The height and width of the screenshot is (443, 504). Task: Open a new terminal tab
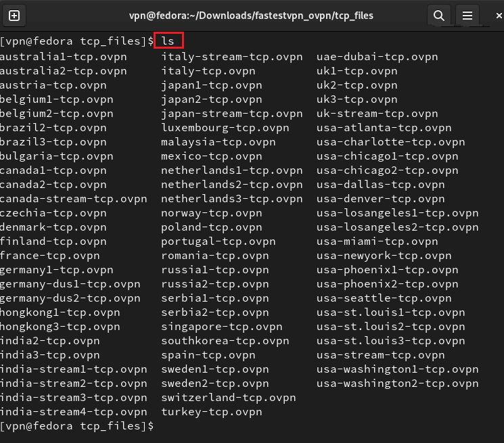coord(14,16)
